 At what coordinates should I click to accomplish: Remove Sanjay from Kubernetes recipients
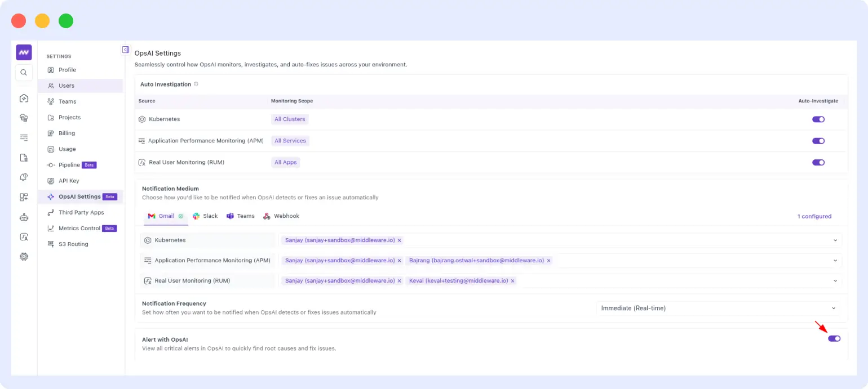point(400,240)
